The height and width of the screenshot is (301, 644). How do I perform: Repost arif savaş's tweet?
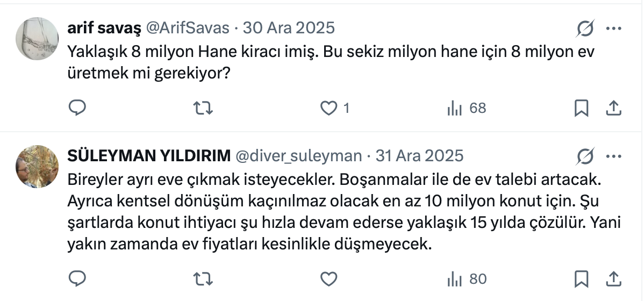click(203, 109)
